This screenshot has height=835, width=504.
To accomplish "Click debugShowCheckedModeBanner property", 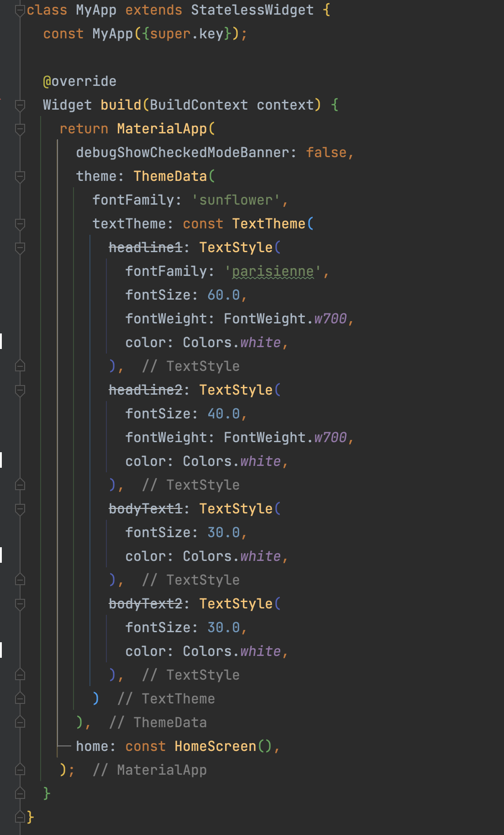I will click(183, 153).
